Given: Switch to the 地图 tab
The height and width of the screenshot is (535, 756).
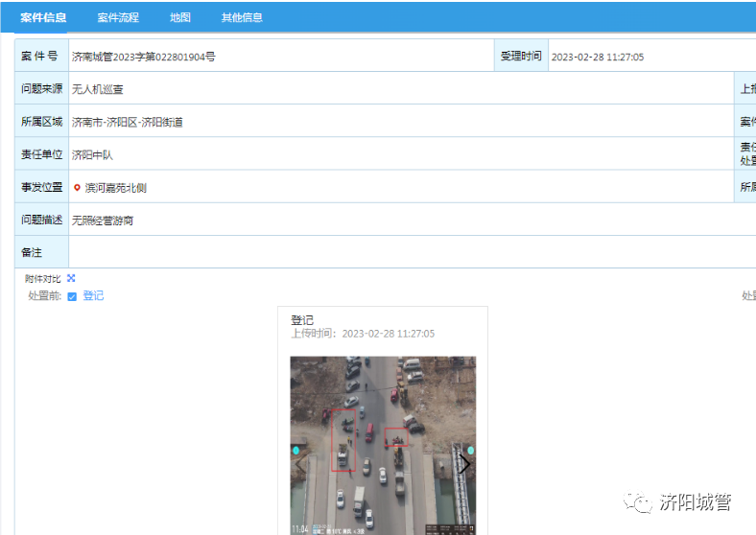Looking at the screenshot, I should (180, 17).
